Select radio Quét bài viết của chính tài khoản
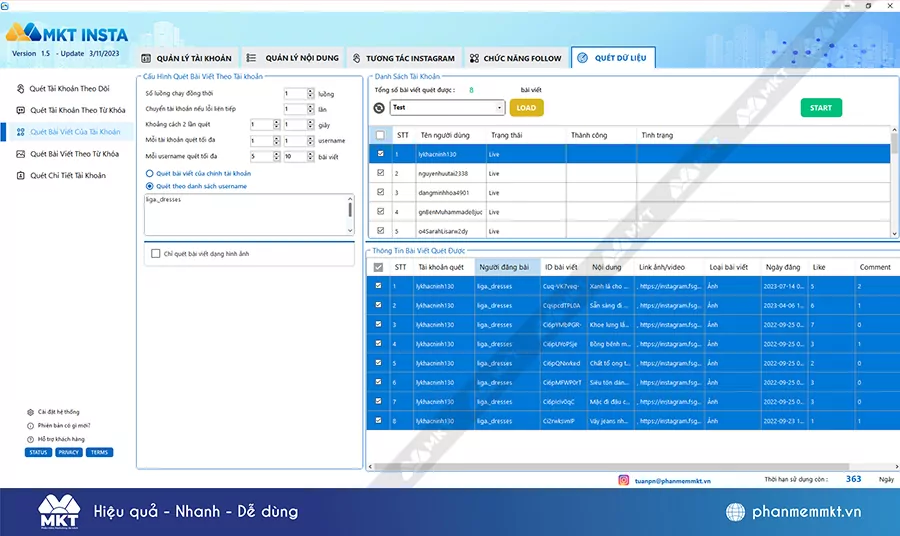 tap(150, 174)
